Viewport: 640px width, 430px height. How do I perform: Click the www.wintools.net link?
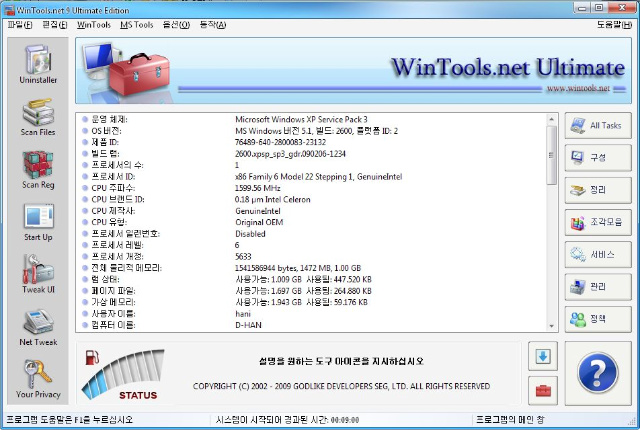tap(578, 88)
